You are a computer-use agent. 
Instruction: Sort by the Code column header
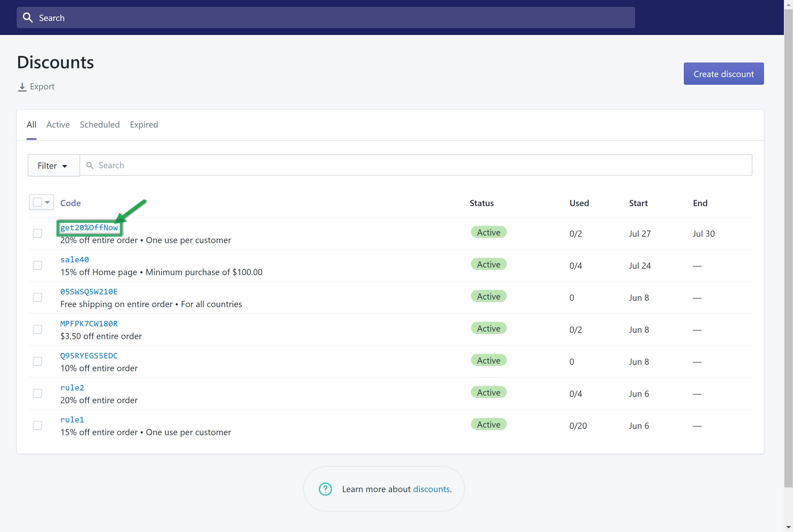coord(70,203)
